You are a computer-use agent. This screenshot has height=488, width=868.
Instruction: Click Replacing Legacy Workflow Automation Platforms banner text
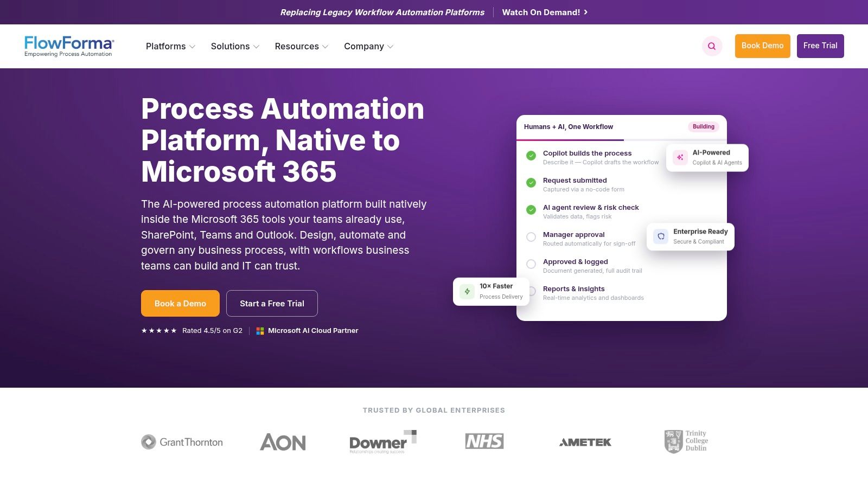[382, 12]
